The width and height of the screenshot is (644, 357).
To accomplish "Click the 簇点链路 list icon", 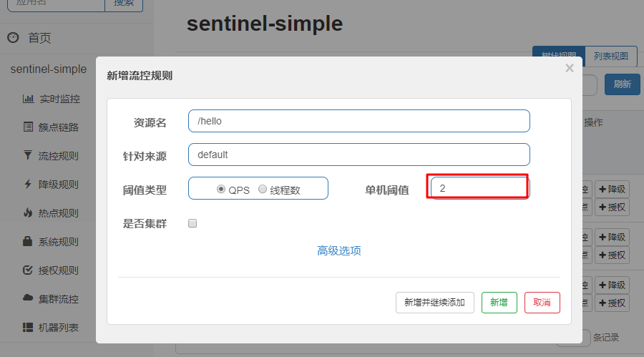I will pos(29,127).
